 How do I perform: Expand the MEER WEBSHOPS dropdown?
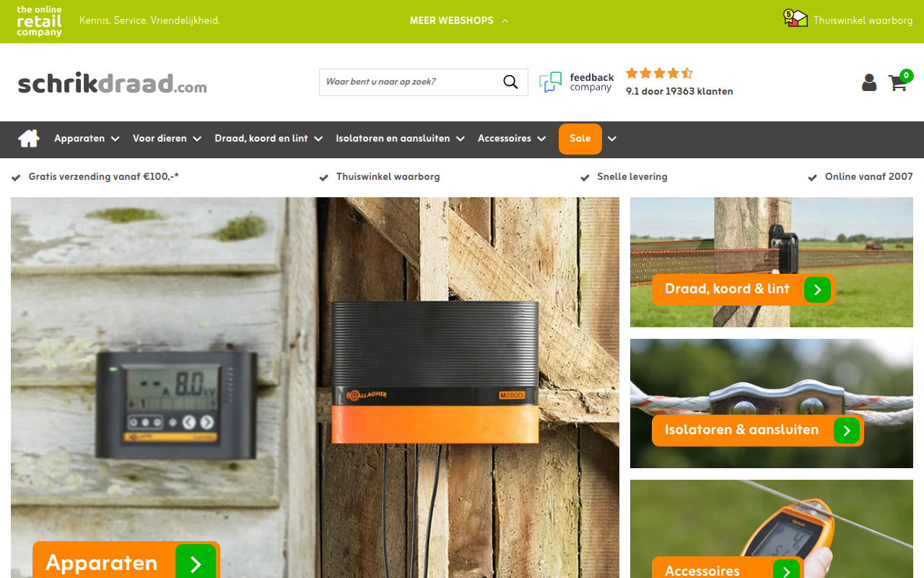pyautogui.click(x=459, y=21)
